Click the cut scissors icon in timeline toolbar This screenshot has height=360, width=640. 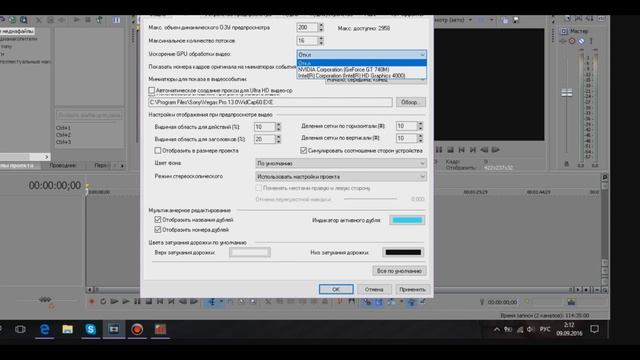tap(268, 302)
